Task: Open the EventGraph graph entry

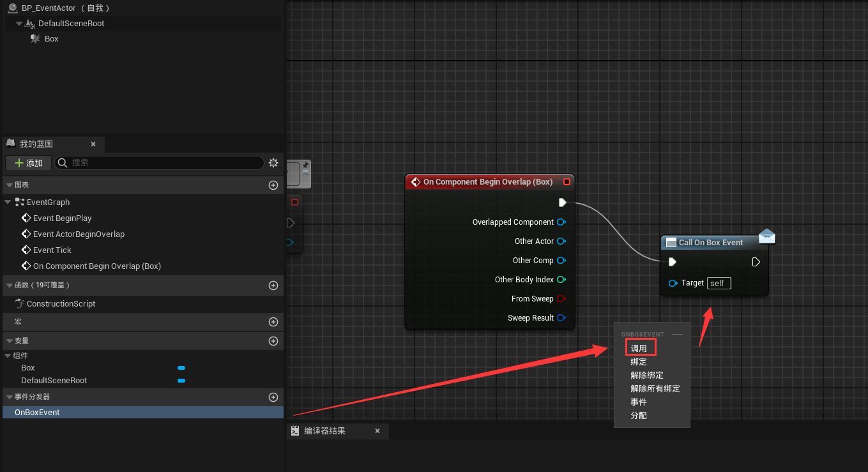Action: tap(48, 202)
